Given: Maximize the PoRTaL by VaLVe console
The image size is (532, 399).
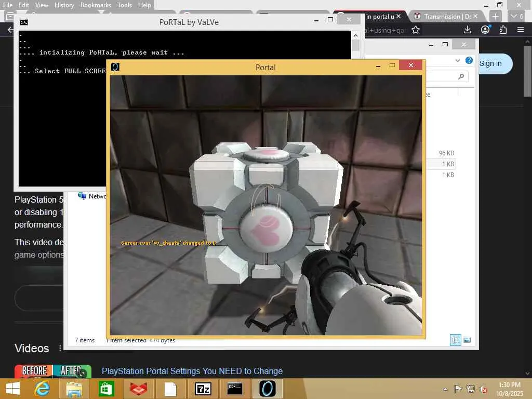Looking at the screenshot, I should point(330,20).
